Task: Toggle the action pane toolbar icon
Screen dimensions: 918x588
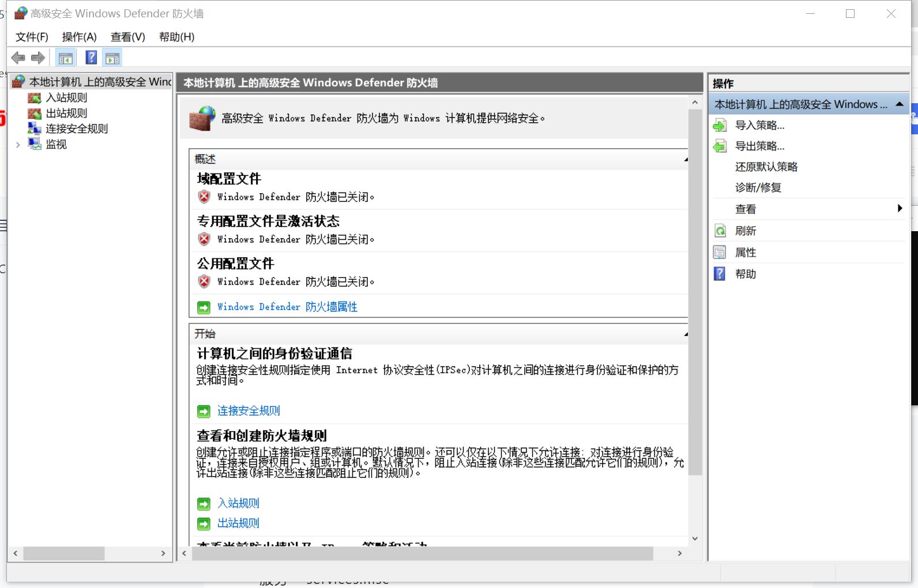Action: click(112, 58)
